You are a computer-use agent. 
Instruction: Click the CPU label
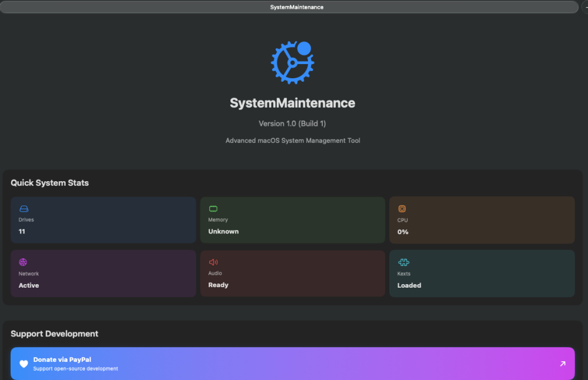tap(402, 220)
